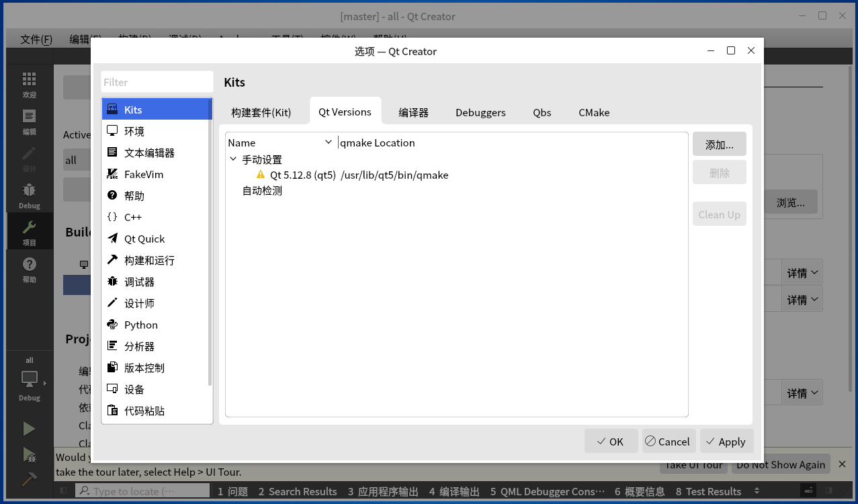Screen dimensions: 858x504
Task: Switch to the 构建套件(Kit) tab
Action: (x=261, y=112)
